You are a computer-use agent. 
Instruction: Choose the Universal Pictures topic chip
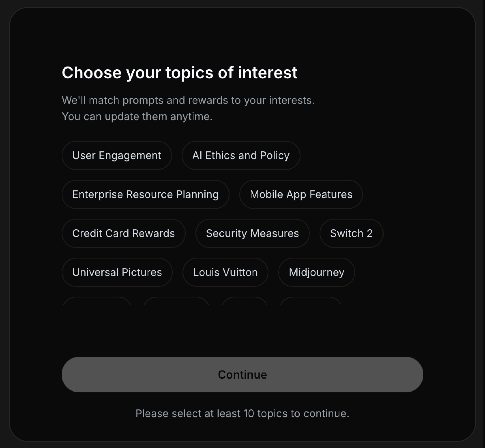point(117,272)
